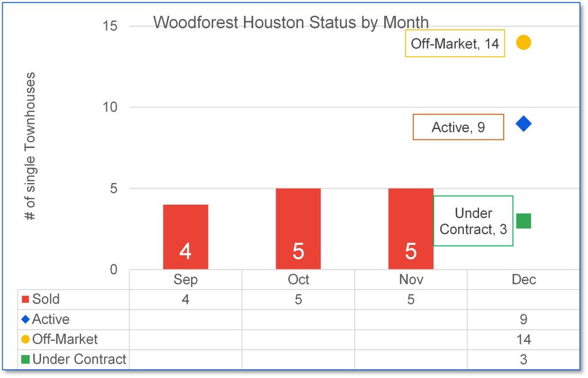
Task: Click the blue Active legend diamond
Action: point(25,319)
